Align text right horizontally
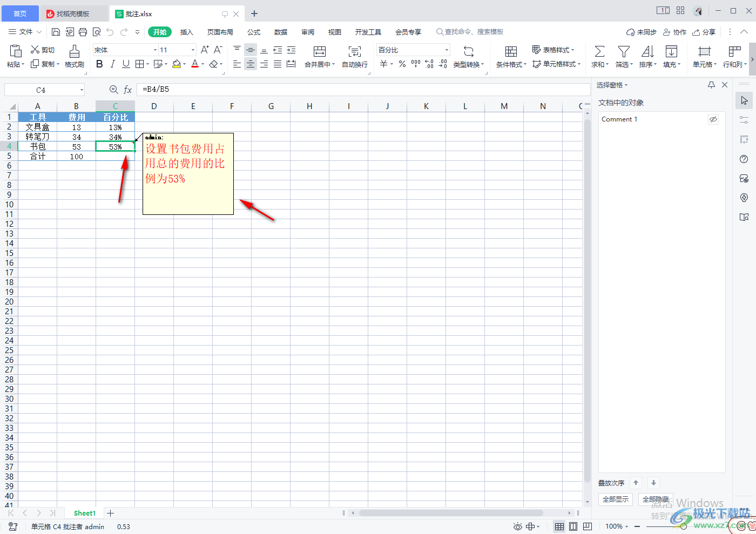 coord(264,64)
